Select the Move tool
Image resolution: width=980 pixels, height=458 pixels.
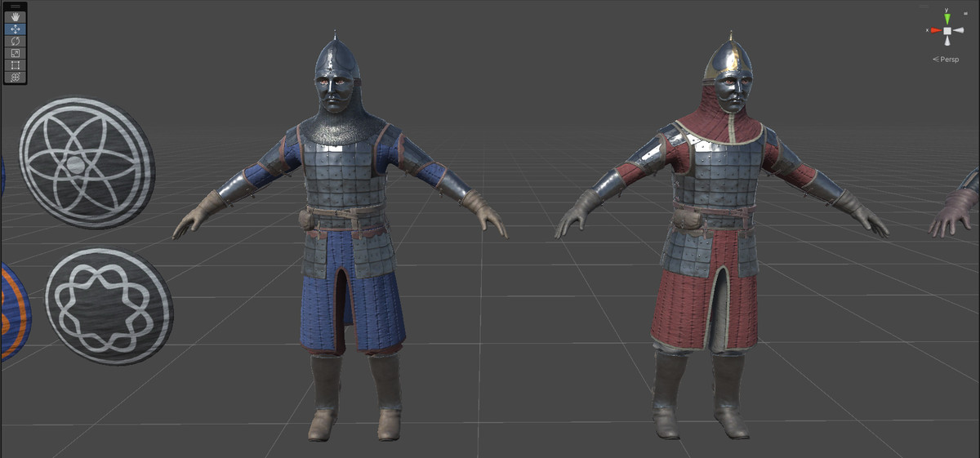click(x=15, y=29)
